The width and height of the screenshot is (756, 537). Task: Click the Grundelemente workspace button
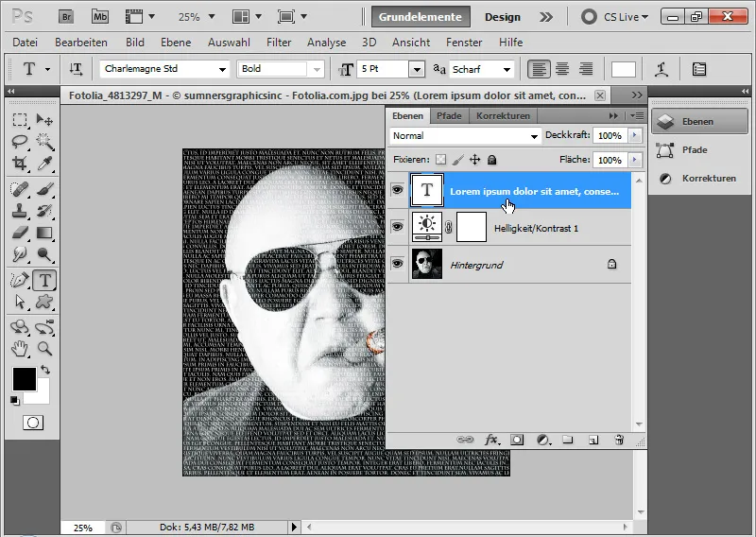[x=421, y=17]
